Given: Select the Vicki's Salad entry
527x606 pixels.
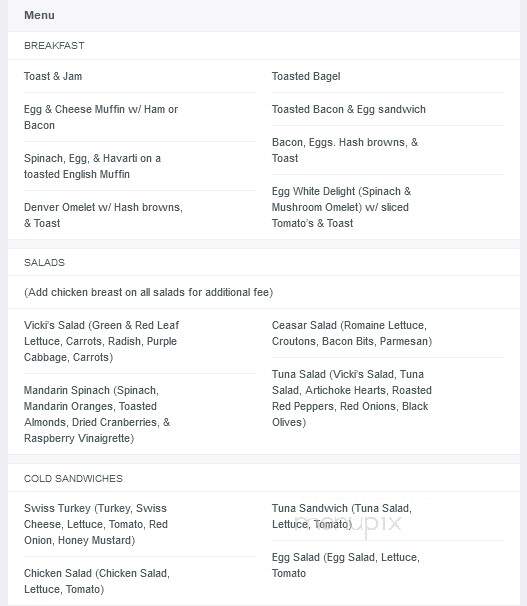Looking at the screenshot, I should (x=101, y=341).
